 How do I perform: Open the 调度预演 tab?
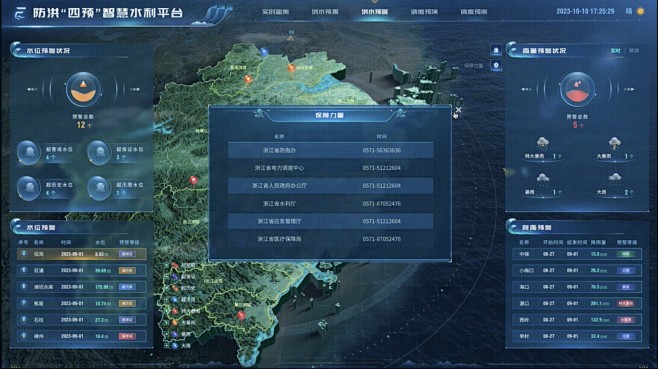(x=424, y=12)
